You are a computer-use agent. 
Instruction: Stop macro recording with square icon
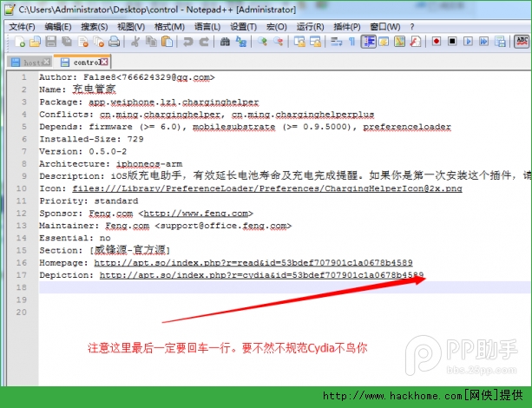tap(452, 42)
